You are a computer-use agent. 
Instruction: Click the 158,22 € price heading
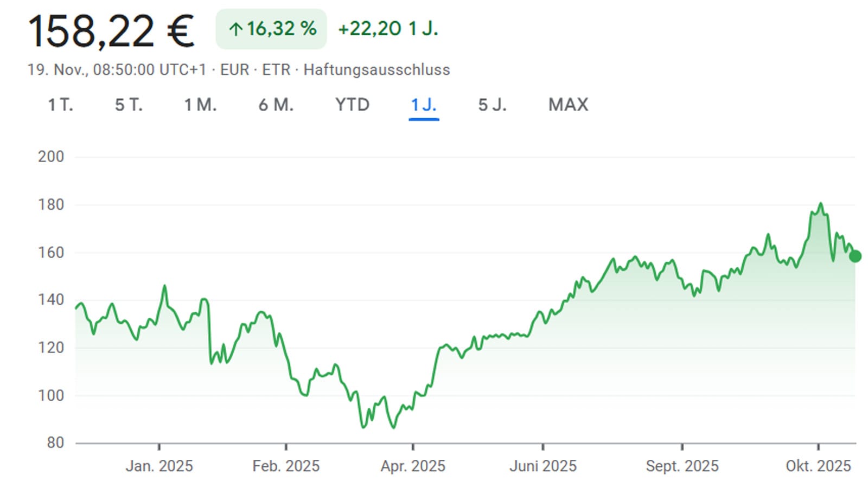(111, 31)
